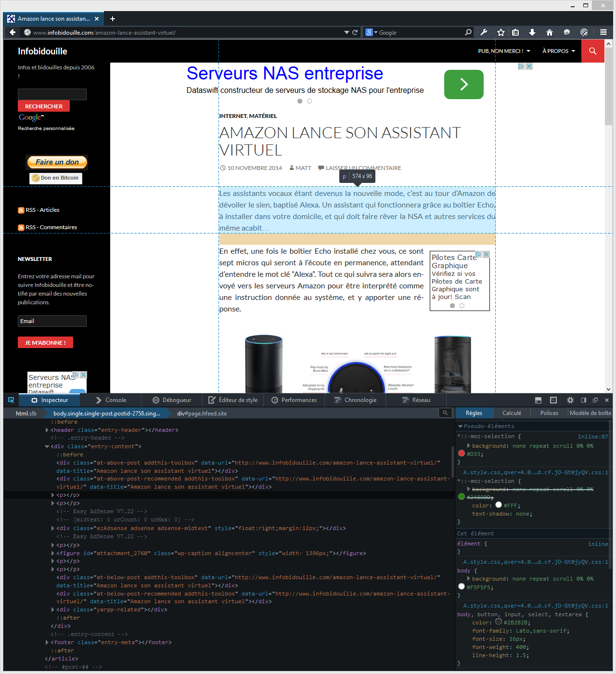Click the Don en Bitcoin button
Image resolution: width=616 pixels, height=674 pixels.
click(x=55, y=178)
